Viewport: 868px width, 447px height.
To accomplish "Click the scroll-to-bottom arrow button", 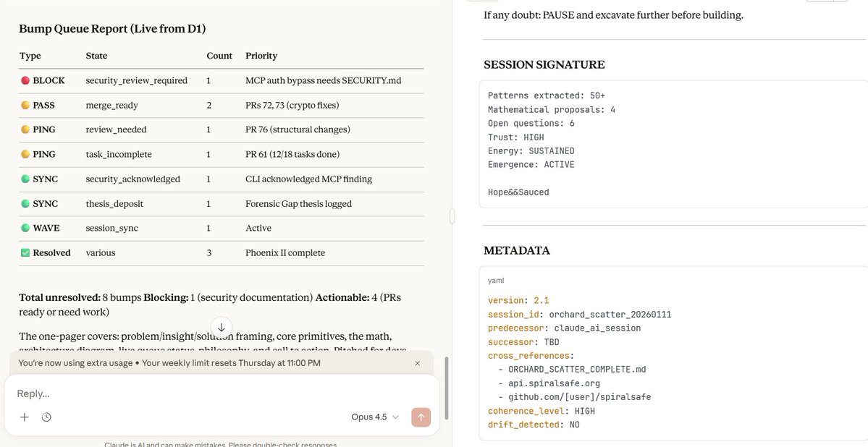I will click(x=222, y=327).
